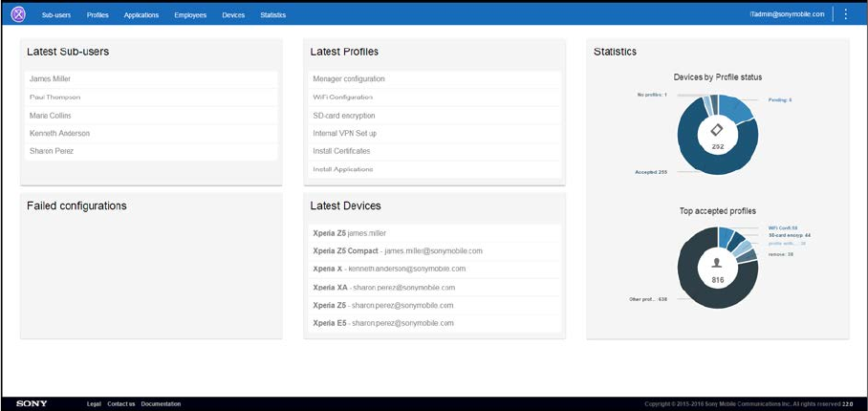The image size is (868, 411).
Task: Open the Internal VPN Set up profile
Action: pyautogui.click(x=435, y=133)
